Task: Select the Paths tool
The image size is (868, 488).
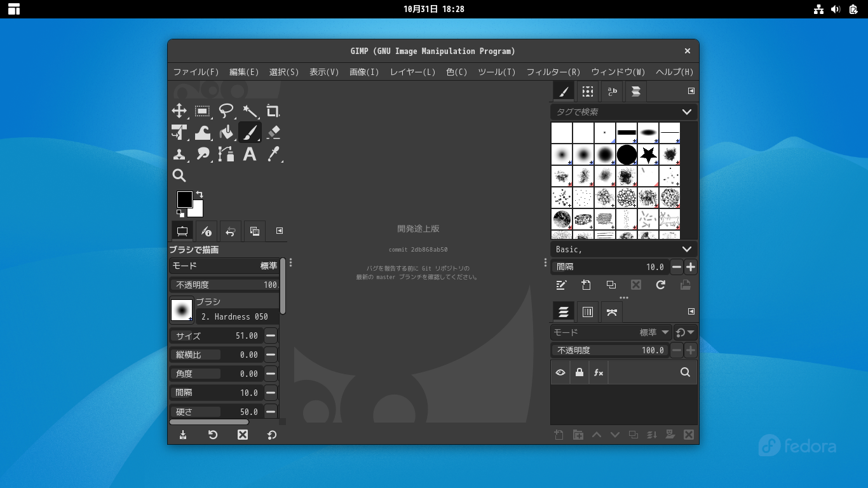Action: [226, 154]
